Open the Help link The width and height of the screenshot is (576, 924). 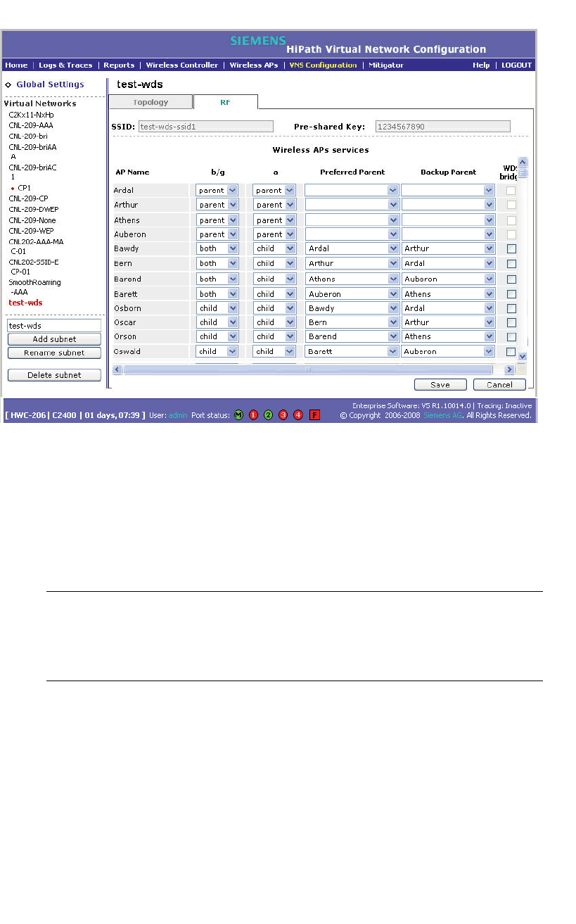[481, 65]
